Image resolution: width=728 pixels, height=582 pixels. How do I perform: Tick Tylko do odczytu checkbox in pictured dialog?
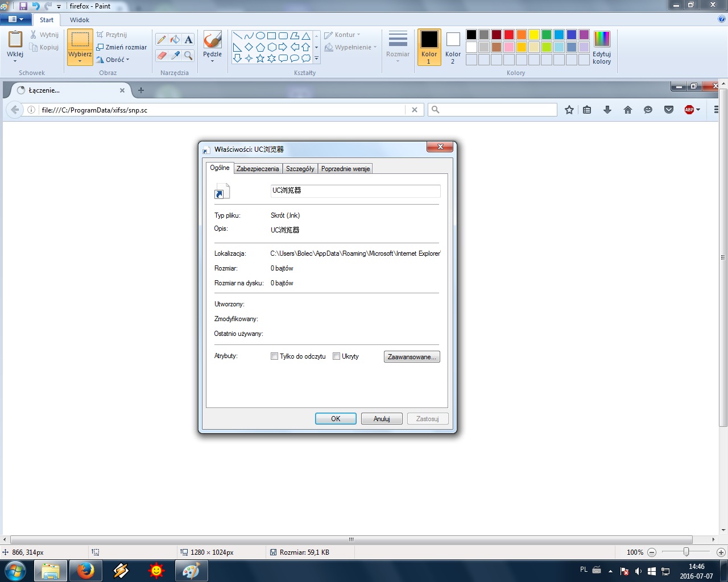[x=274, y=356]
